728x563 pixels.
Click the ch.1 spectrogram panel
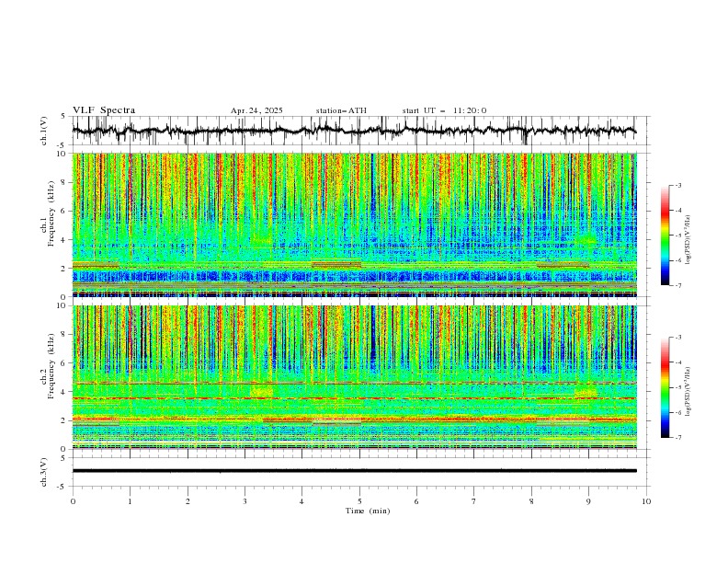354,224
